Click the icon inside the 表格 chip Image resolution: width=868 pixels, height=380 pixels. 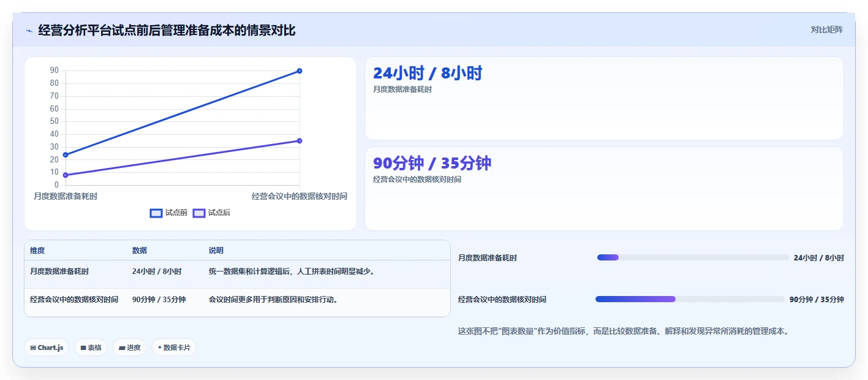click(83, 348)
